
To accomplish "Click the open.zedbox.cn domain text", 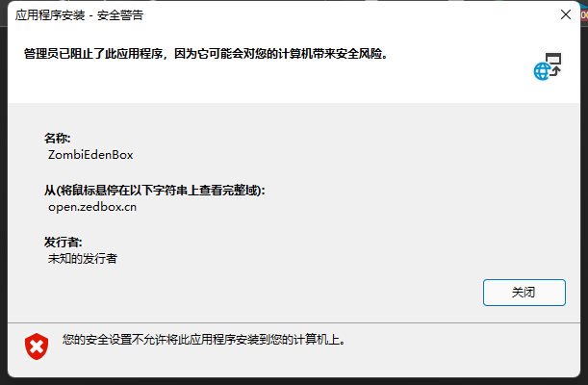I will pyautogui.click(x=92, y=207).
